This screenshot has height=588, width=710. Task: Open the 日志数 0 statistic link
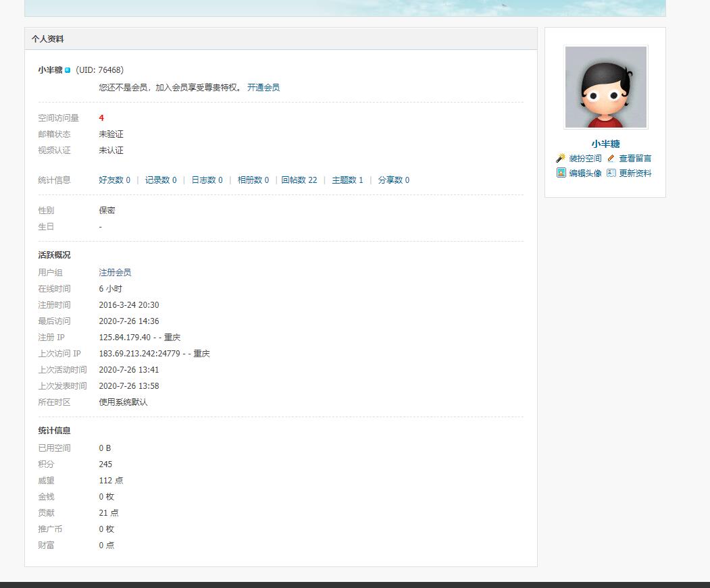(x=207, y=180)
